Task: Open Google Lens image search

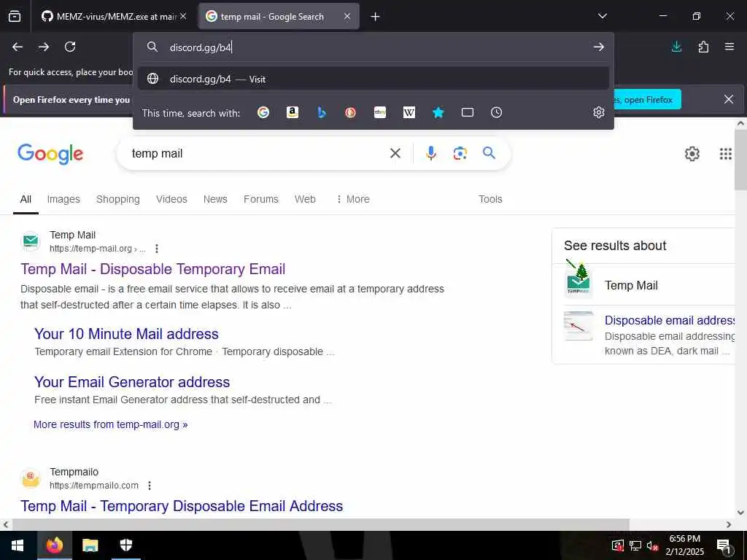Action: (460, 153)
